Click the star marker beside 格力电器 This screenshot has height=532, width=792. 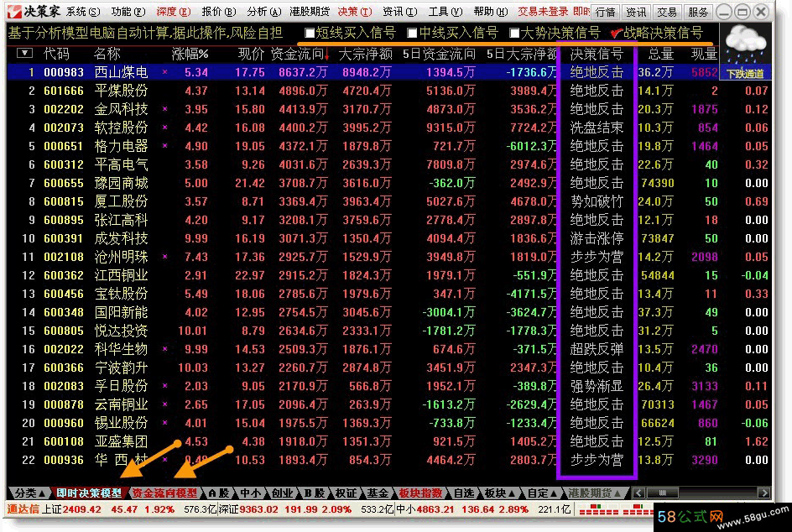point(164,145)
